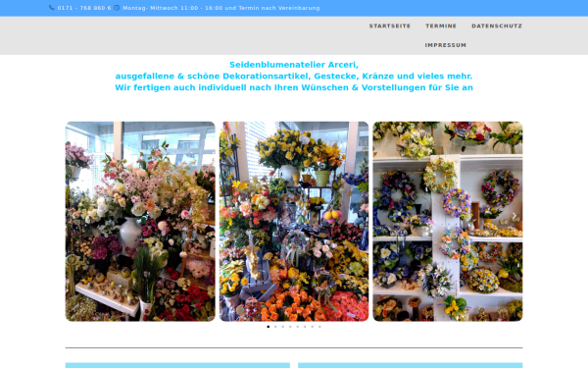The width and height of the screenshot is (588, 368).
Task: Go to the Termine page
Action: (441, 26)
